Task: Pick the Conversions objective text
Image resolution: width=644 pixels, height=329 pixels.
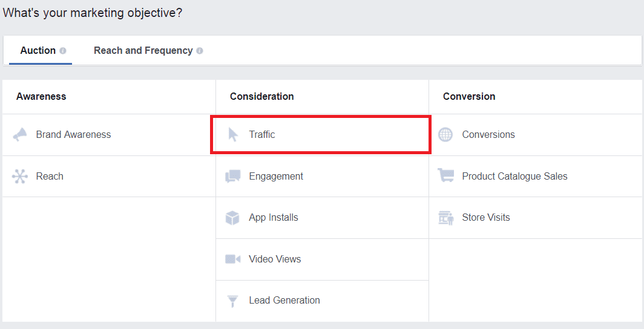Action: tap(488, 135)
